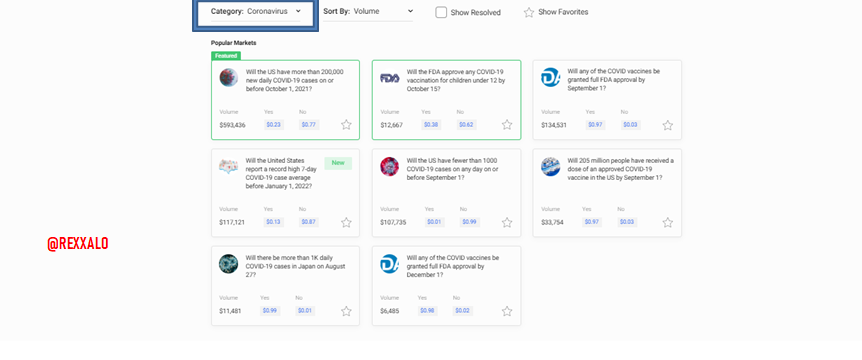862x360 pixels.
Task: Open 'Will the US have more than 200,000' market title
Action: [x=295, y=80]
